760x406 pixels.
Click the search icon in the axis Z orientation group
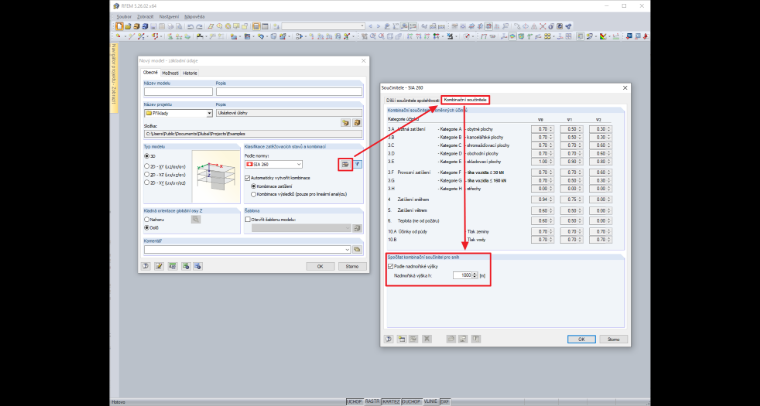coord(196,219)
